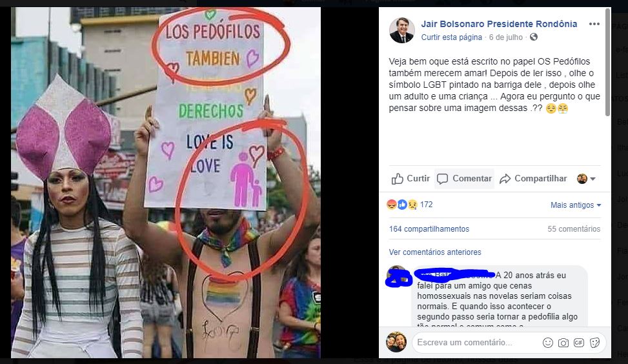This screenshot has width=628, height=364.
Task: Open the three-dots post options menu
Action: 594,24
